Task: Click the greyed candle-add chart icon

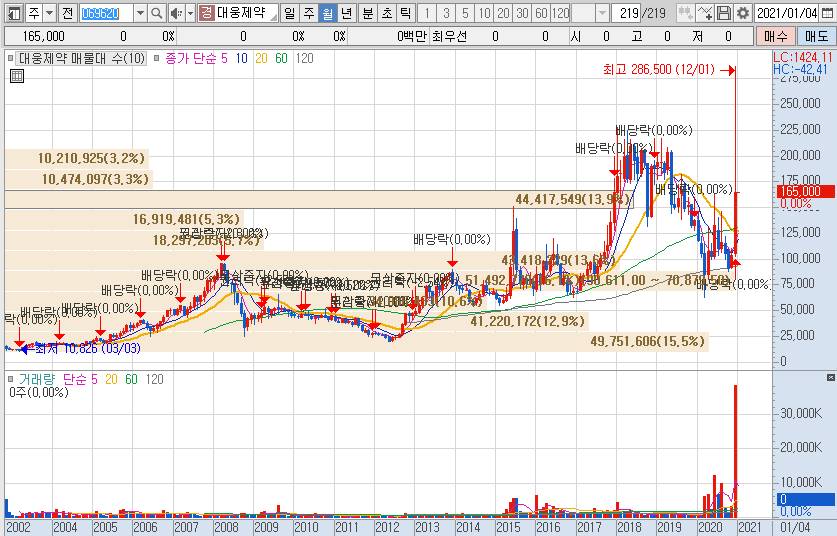Action: (x=685, y=13)
